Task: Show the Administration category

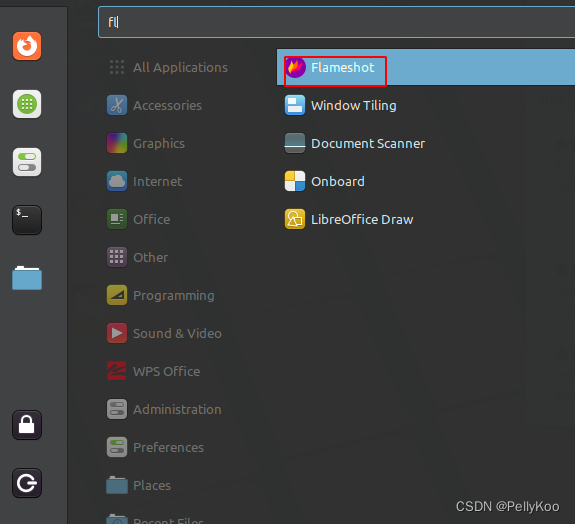Action: pyautogui.click(x=177, y=409)
